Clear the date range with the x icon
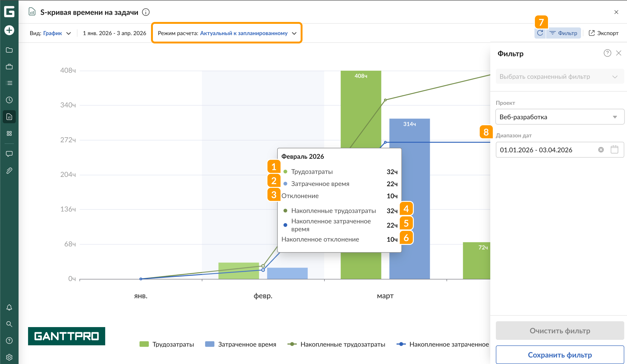The height and width of the screenshot is (364, 627). (x=601, y=150)
